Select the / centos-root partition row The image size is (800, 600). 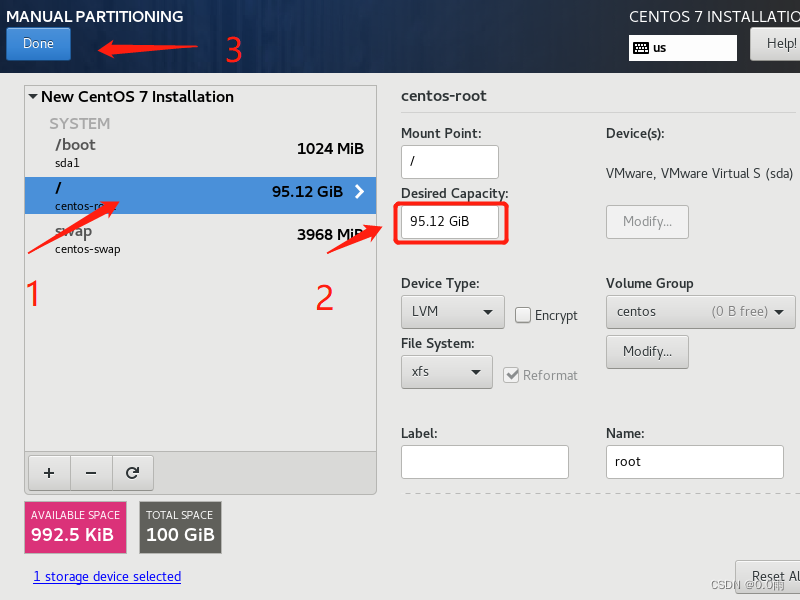point(201,195)
